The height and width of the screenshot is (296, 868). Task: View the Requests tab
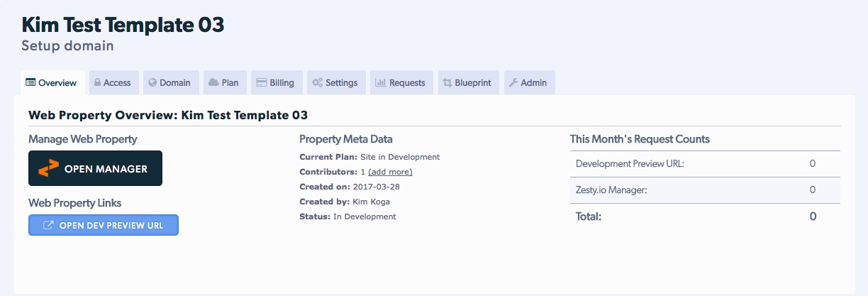point(402,82)
